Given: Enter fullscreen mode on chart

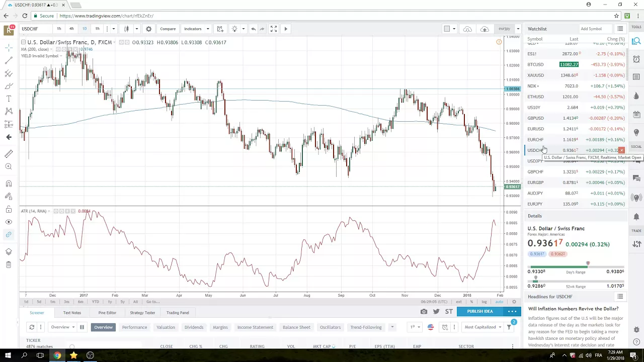Looking at the screenshot, I should click(273, 29).
